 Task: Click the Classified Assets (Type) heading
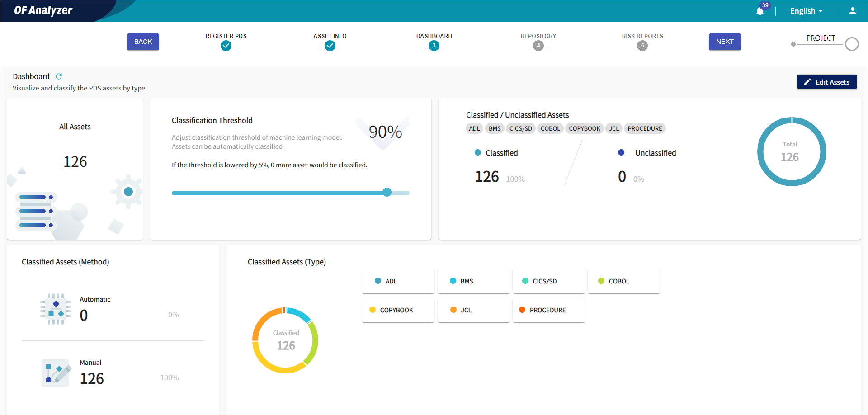point(287,262)
